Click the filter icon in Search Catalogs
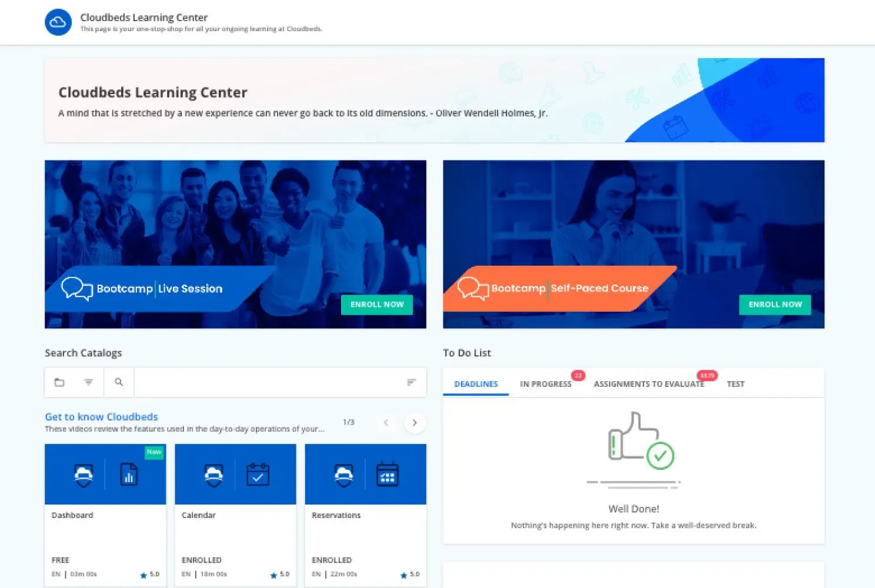This screenshot has height=588, width=875. point(89,382)
